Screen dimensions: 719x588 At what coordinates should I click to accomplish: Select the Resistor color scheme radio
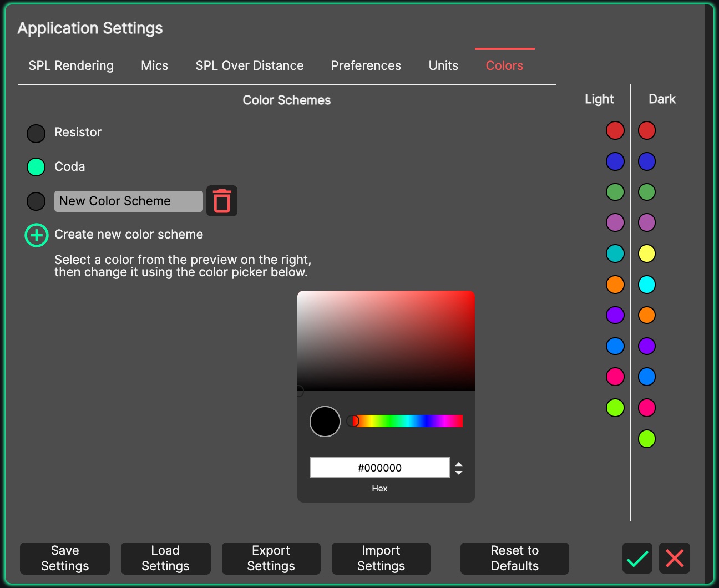[x=36, y=133]
